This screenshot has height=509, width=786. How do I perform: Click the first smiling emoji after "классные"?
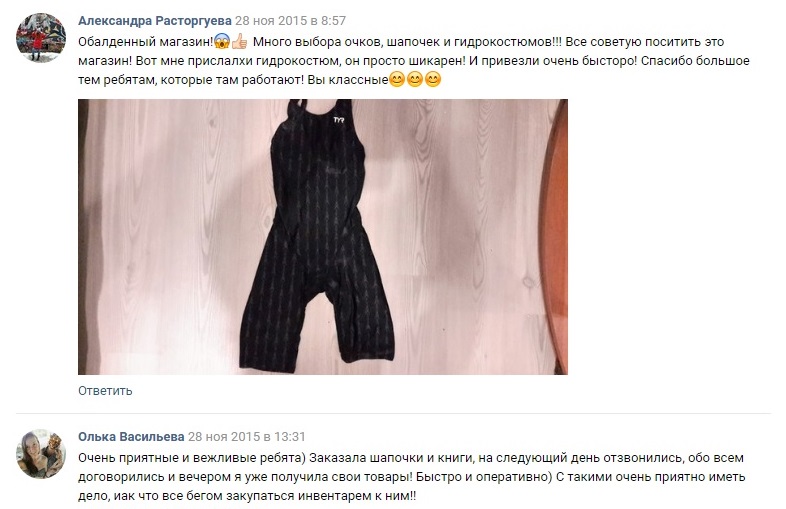tap(397, 79)
